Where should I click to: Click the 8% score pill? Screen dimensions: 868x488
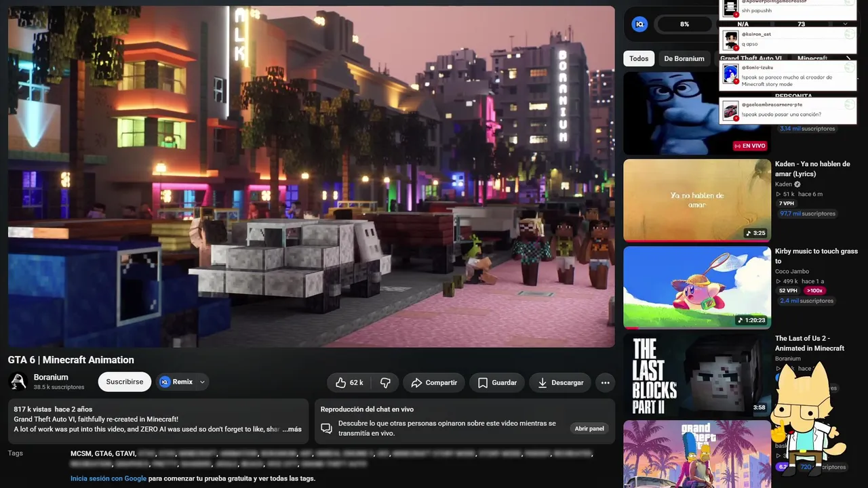[x=685, y=24]
